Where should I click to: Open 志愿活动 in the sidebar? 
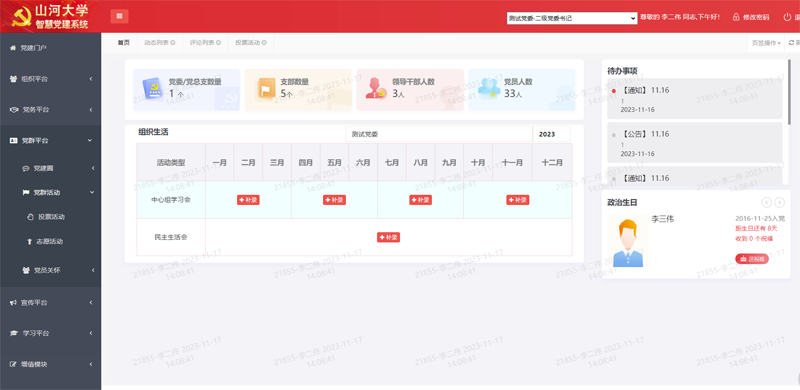(51, 241)
